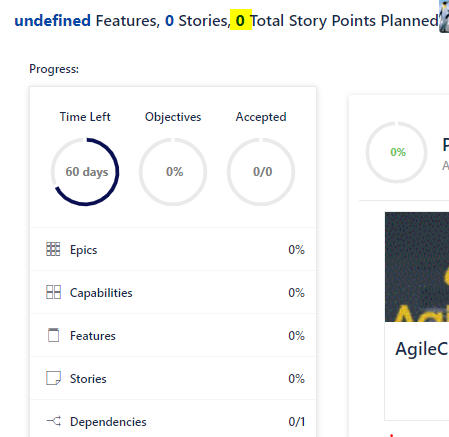This screenshot has height=437, width=449.
Task: Open the Epics progress row
Action: (173, 249)
